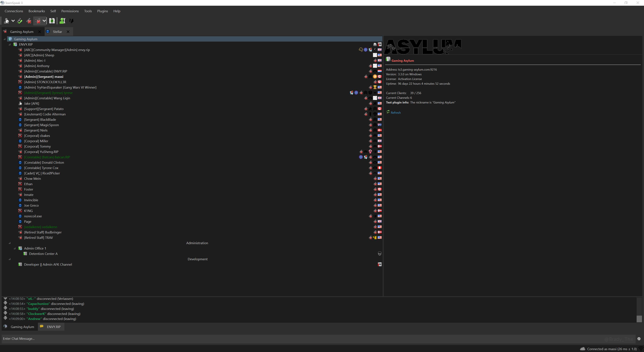Image resolution: width=644 pixels, height=352 pixels.
Task: Click the muted icon beside Ethan
Action: click(x=20, y=184)
